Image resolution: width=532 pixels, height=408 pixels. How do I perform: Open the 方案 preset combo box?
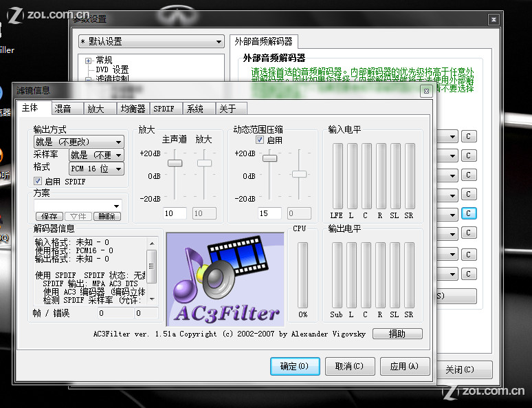(78, 206)
